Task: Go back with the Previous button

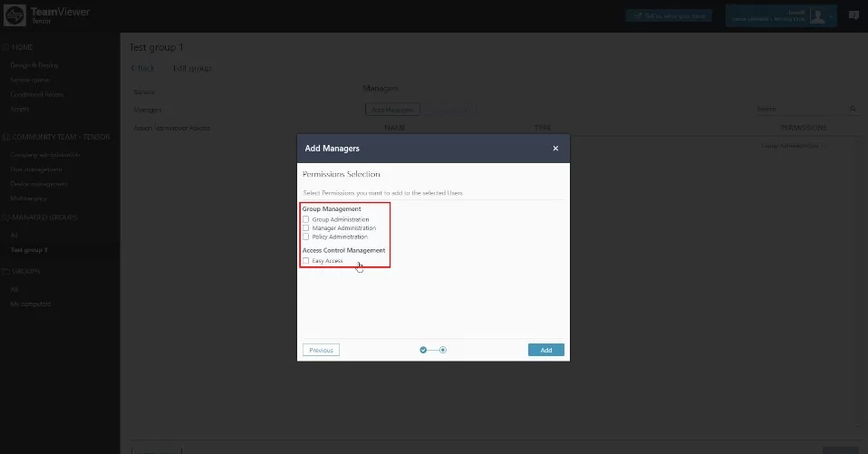Action: [x=321, y=350]
